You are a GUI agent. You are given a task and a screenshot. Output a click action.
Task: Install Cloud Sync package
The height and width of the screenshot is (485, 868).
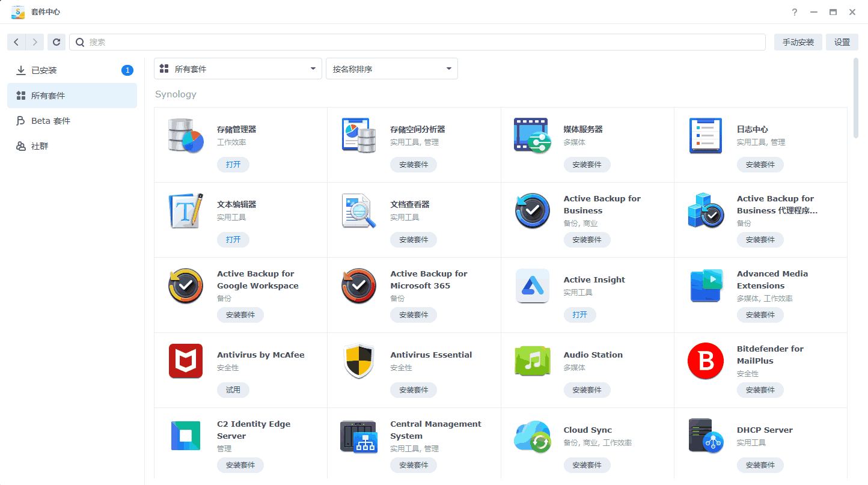coord(587,465)
